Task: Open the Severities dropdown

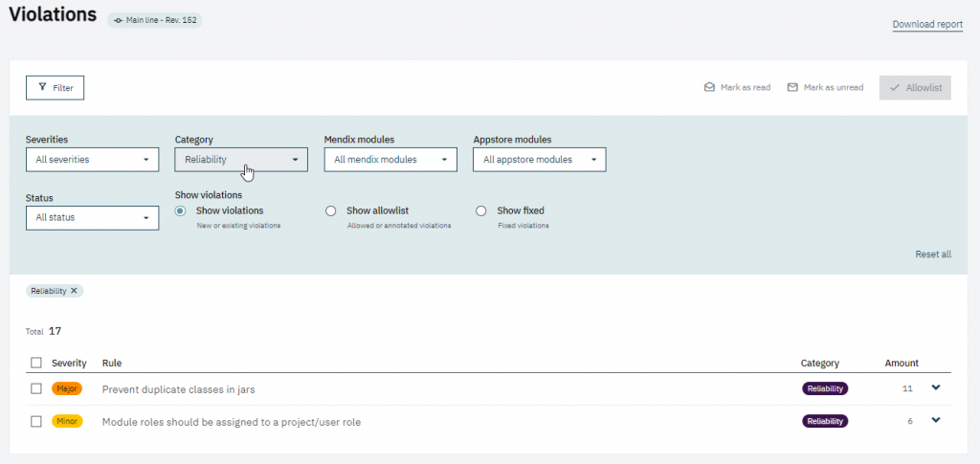Action: [x=92, y=160]
